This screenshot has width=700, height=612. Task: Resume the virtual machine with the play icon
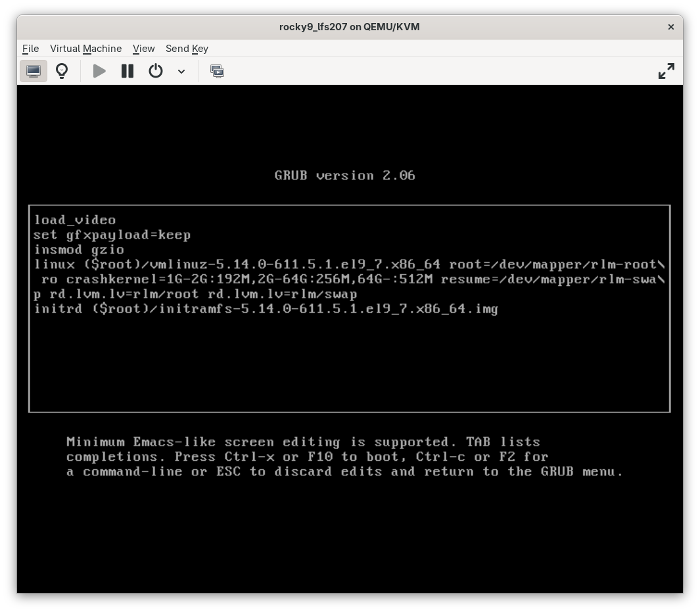coord(99,70)
